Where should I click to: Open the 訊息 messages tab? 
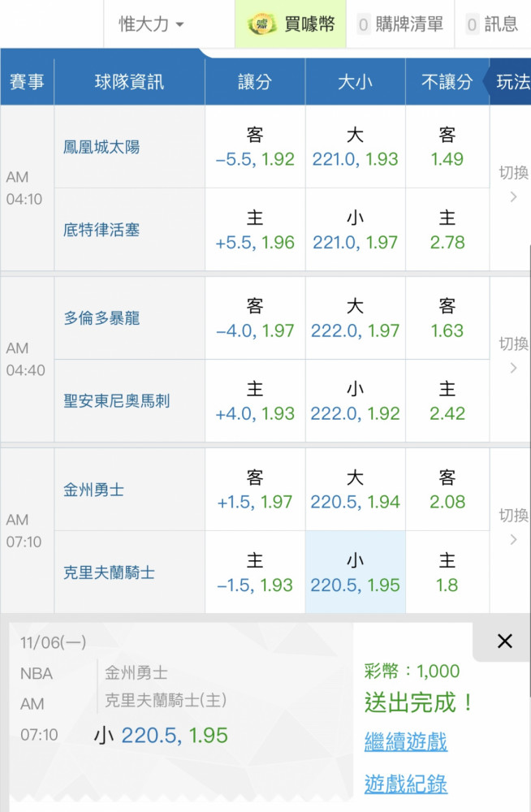492,24
